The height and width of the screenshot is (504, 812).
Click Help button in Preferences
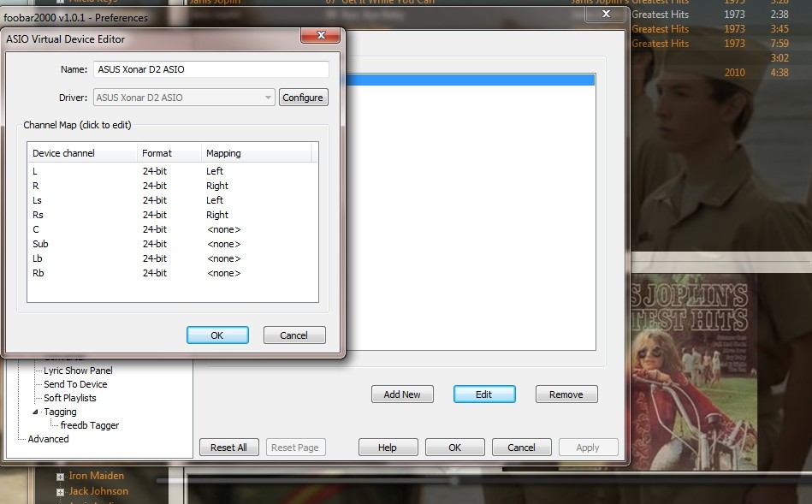388,447
